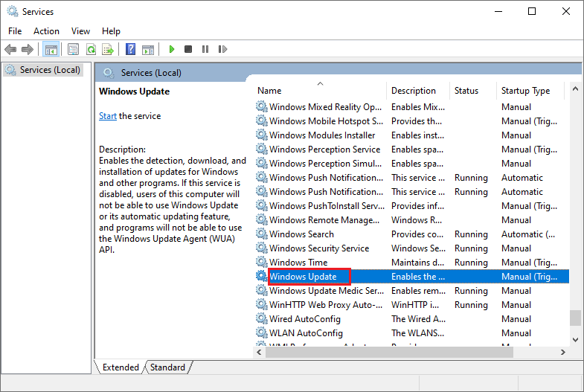The width and height of the screenshot is (584, 392).
Task: Select the Windows Search service
Action: (412, 234)
